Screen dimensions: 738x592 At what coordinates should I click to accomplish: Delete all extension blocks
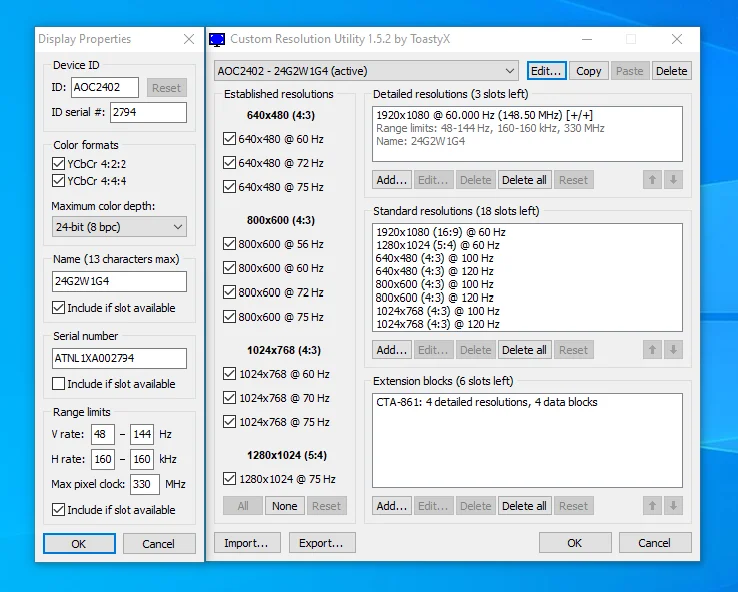(524, 506)
